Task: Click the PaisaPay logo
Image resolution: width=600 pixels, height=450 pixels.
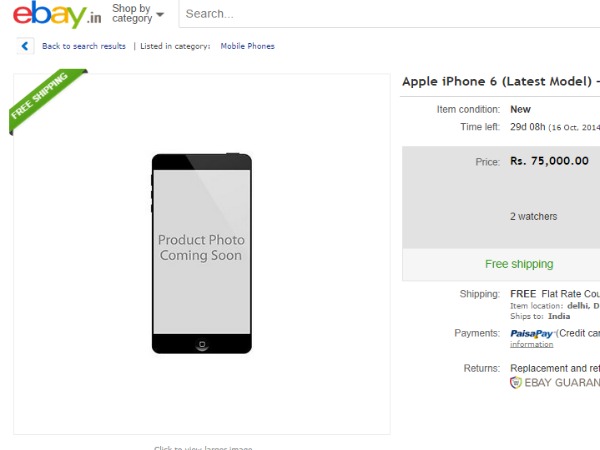Action: point(532,333)
